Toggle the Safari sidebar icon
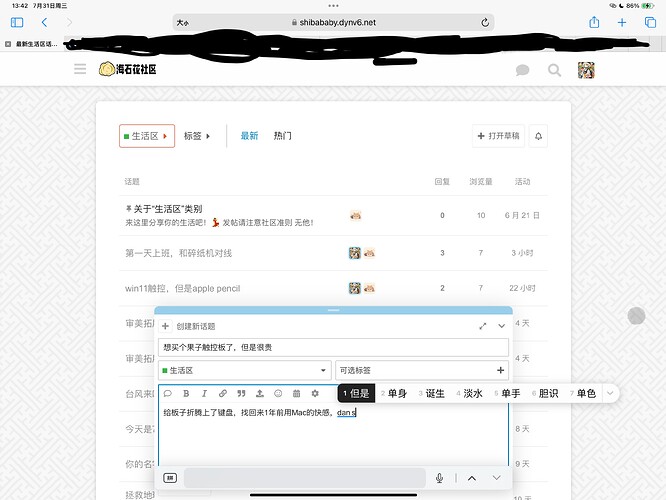 [17, 22]
